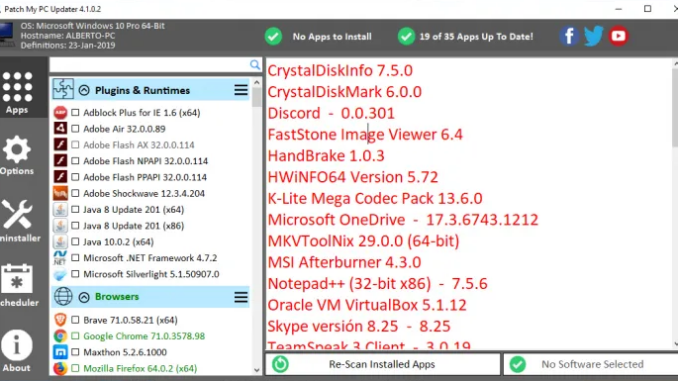Collapse the Browsers category

coord(84,297)
